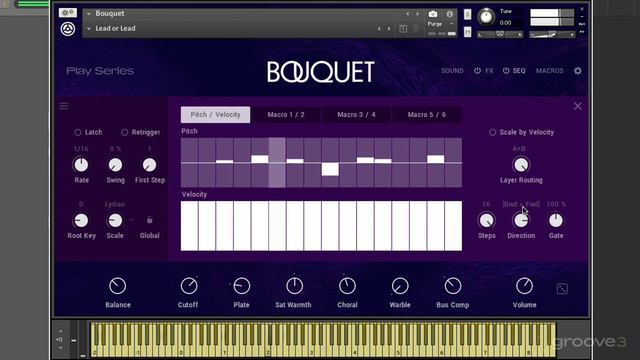Go to next snapshot for Lead or Lead

pos(389,29)
